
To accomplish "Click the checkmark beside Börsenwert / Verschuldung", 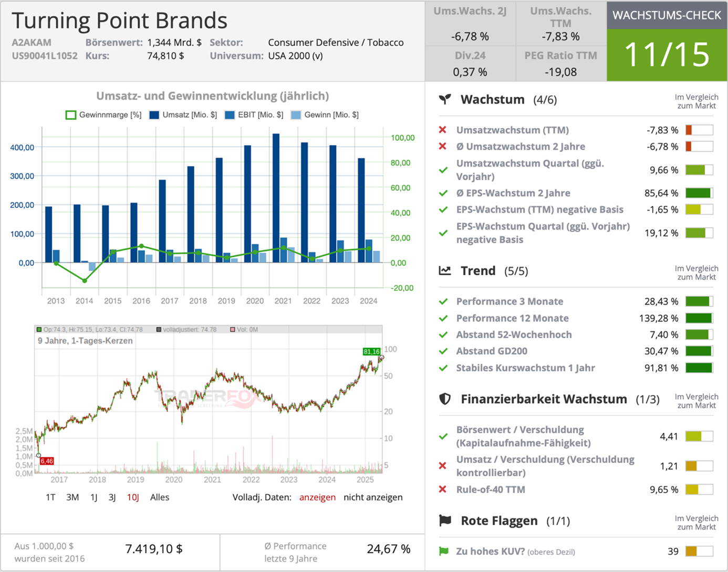I will (443, 436).
